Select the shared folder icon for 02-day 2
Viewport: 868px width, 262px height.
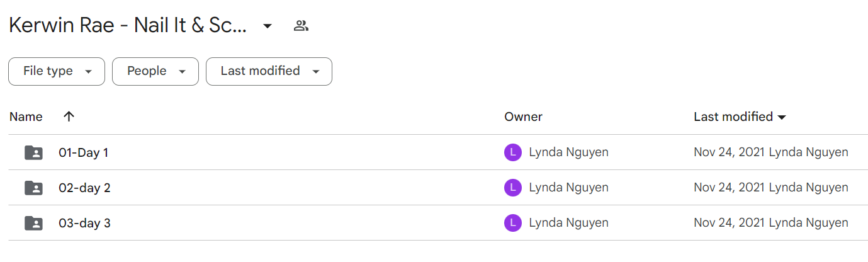click(x=33, y=188)
